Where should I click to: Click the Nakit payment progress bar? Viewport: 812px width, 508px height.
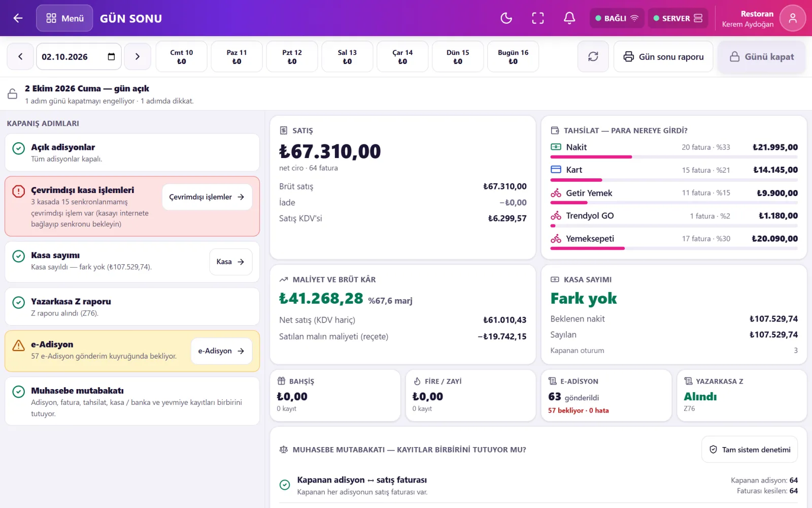(674, 157)
